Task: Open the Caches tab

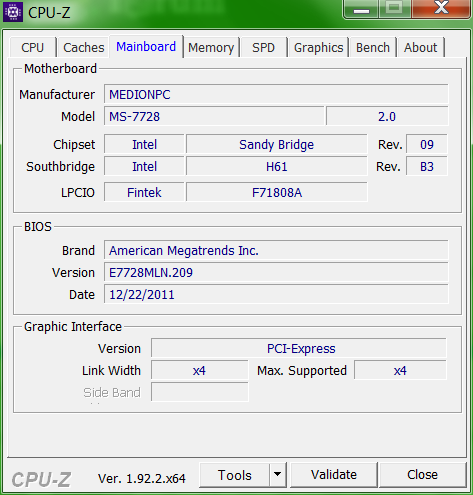Action: click(x=84, y=47)
